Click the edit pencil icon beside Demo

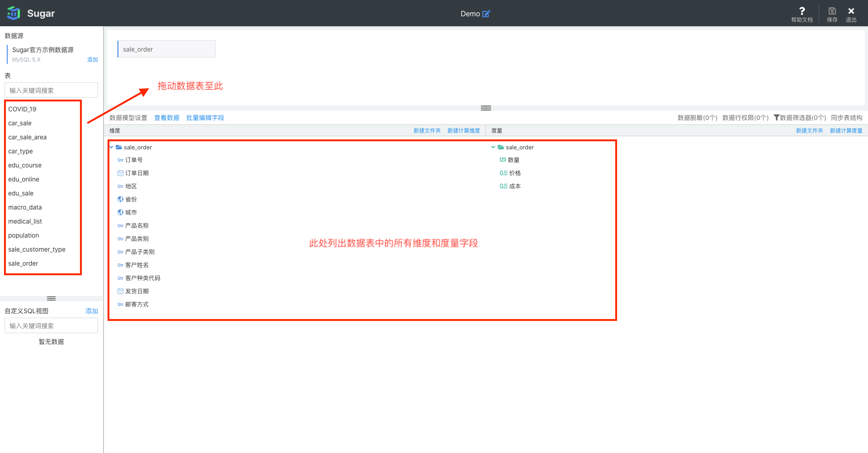coord(486,14)
